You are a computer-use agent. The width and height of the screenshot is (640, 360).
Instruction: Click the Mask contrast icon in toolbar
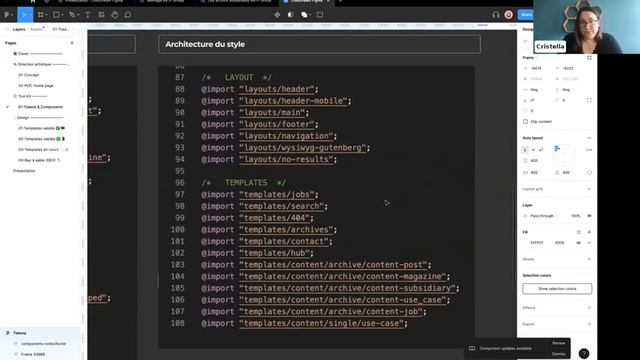click(291, 15)
